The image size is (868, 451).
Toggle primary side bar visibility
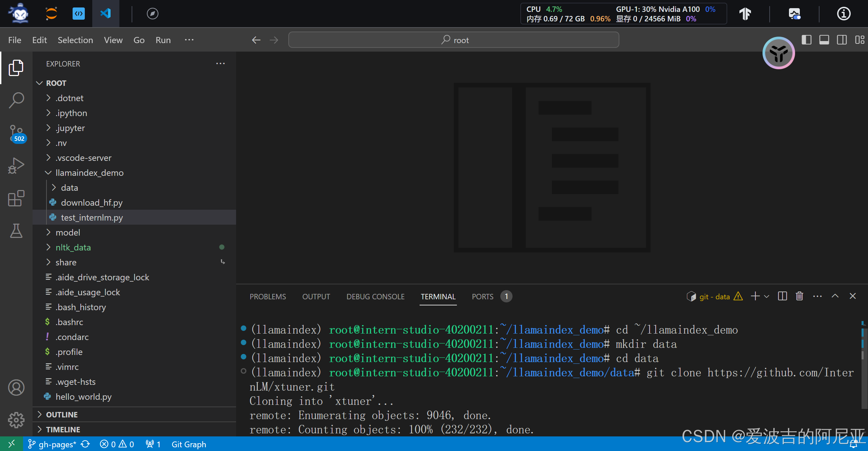pos(806,40)
